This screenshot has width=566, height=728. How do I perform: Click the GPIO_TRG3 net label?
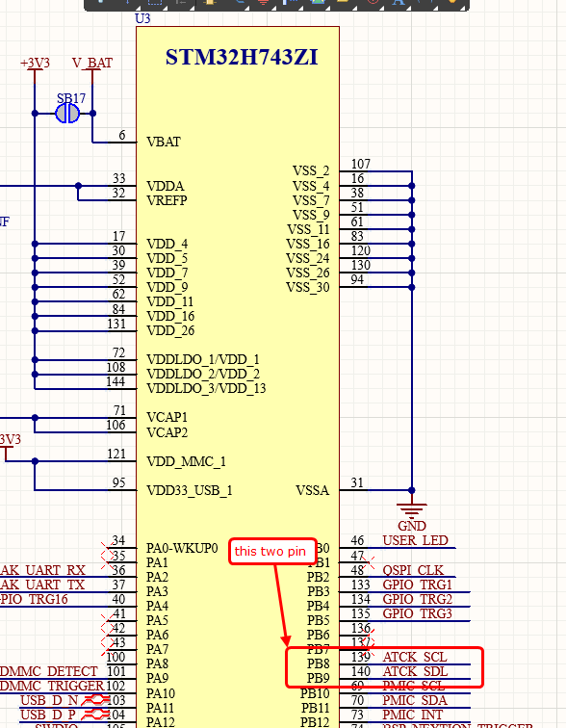click(x=417, y=612)
